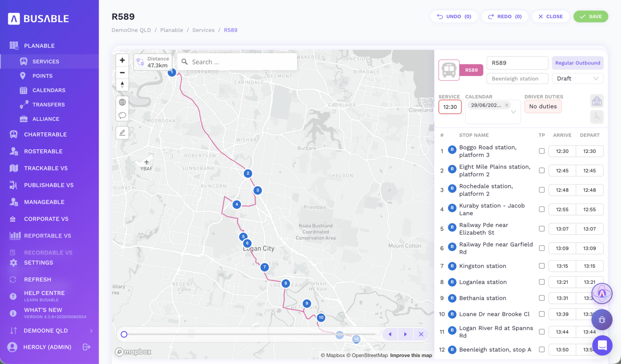Screen dimensions: 621x364
Task: Click the school building icon
Action: point(597,101)
